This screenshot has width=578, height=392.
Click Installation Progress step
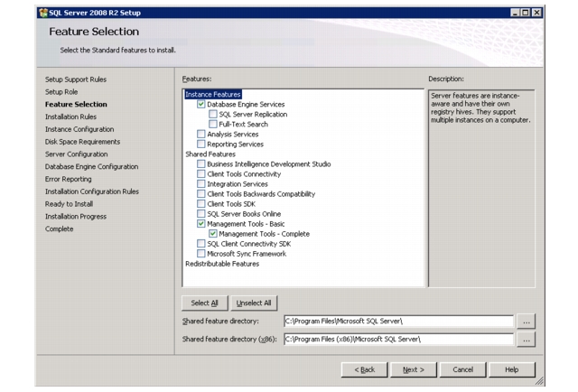(x=76, y=217)
